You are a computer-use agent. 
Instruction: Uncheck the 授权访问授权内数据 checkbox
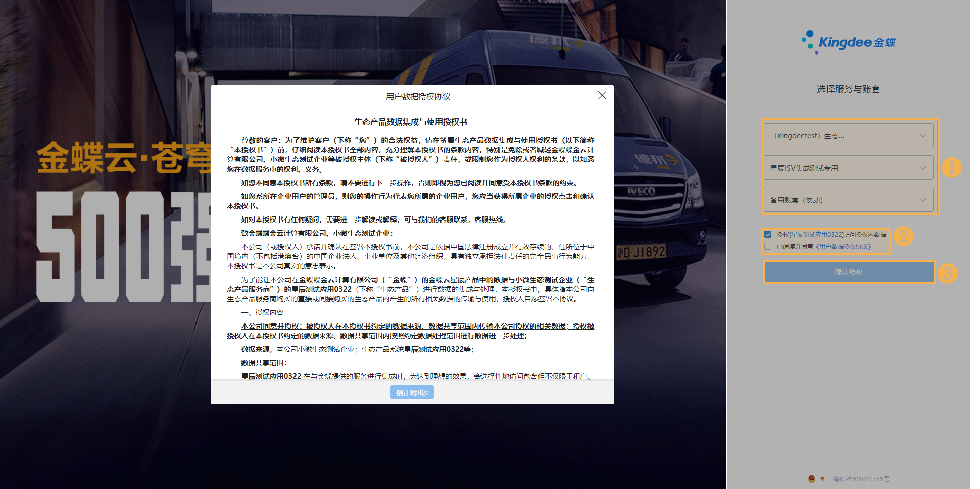768,234
